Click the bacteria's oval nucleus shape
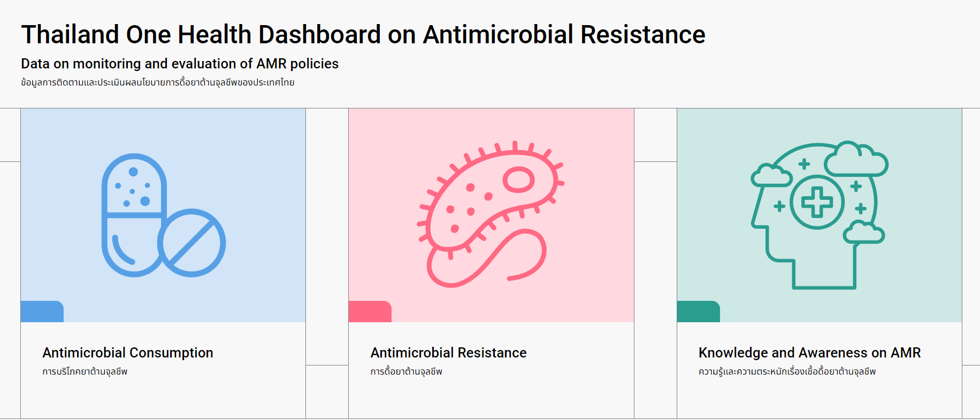Image resolution: width=980 pixels, height=420 pixels. (518, 180)
